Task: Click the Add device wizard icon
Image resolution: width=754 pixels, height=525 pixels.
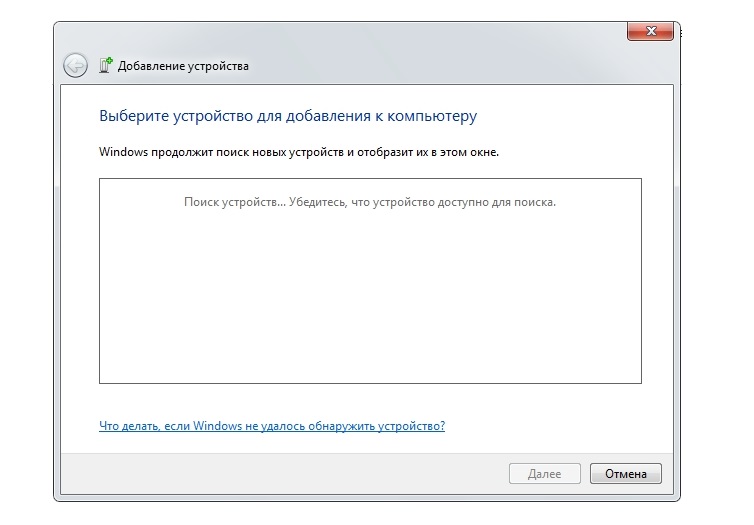Action: (106, 65)
